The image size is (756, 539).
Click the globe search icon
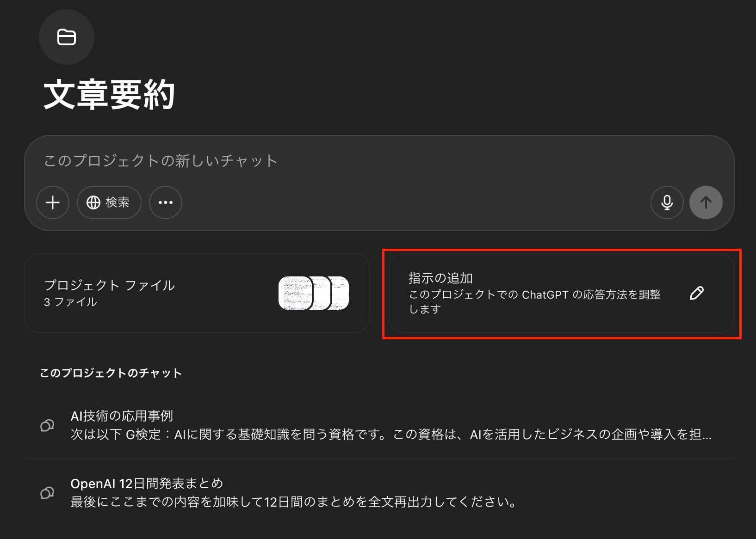coord(93,202)
